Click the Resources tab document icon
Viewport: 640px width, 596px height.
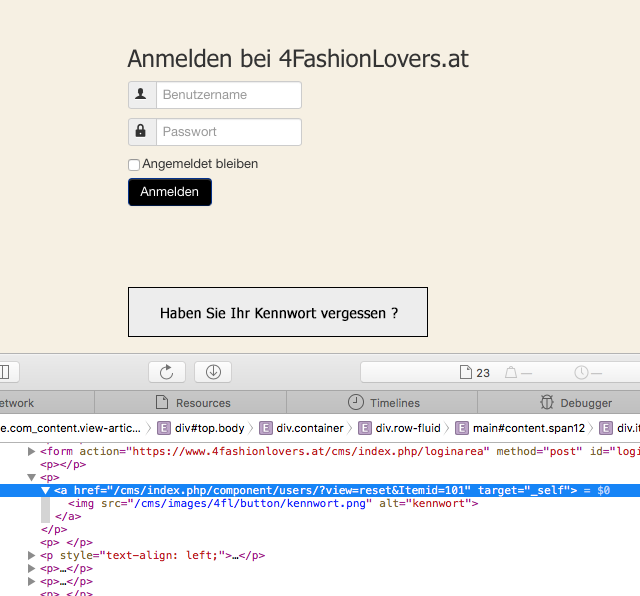pos(162,402)
